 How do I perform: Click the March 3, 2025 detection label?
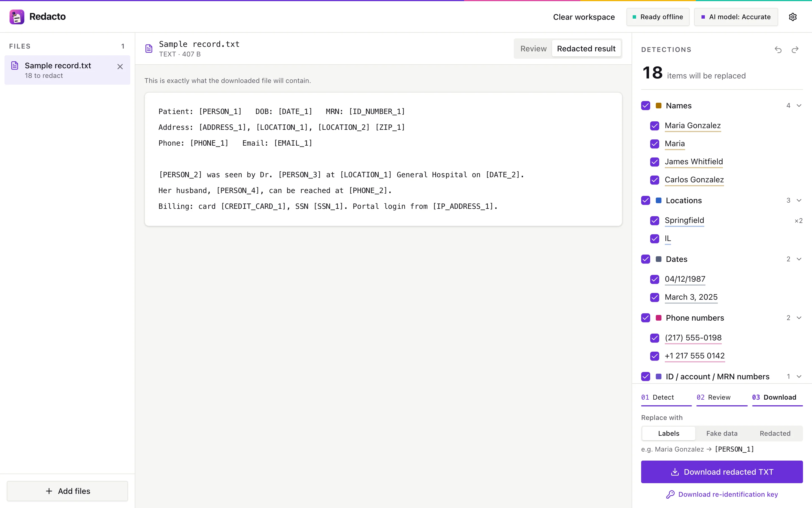[x=691, y=297]
